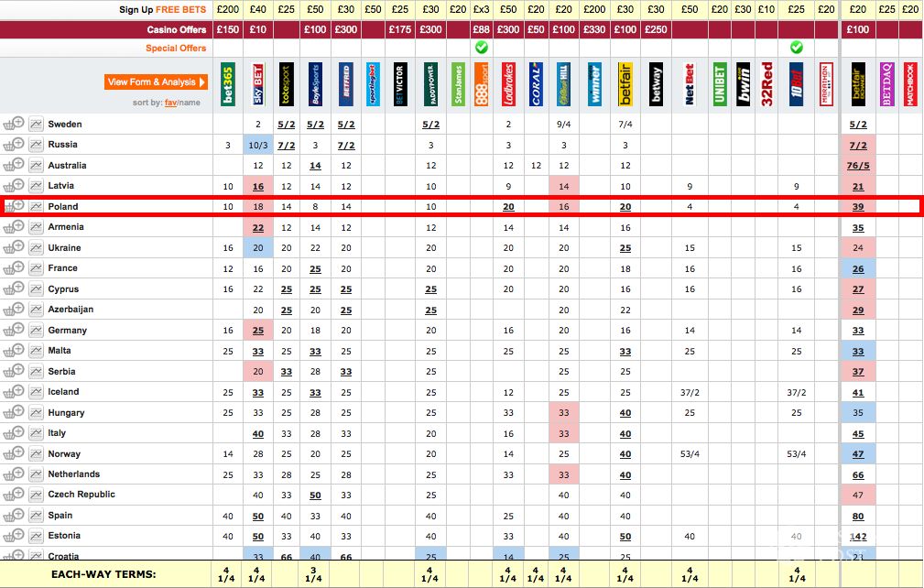Show odds history graph for Latvia
924x588 pixels.
tap(36, 186)
